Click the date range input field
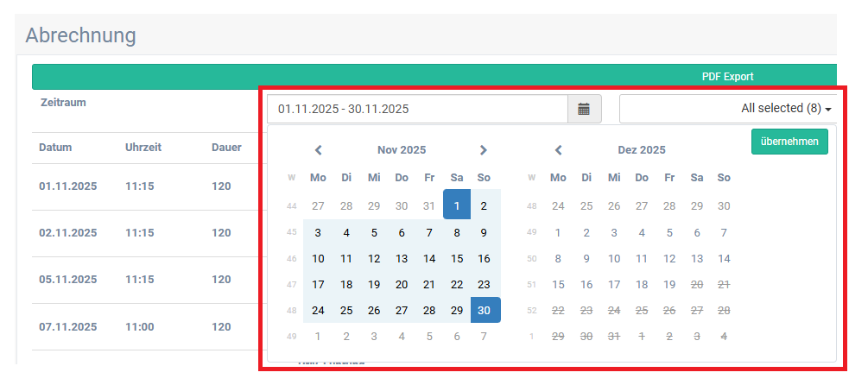The width and height of the screenshot is (868, 385). tap(417, 109)
